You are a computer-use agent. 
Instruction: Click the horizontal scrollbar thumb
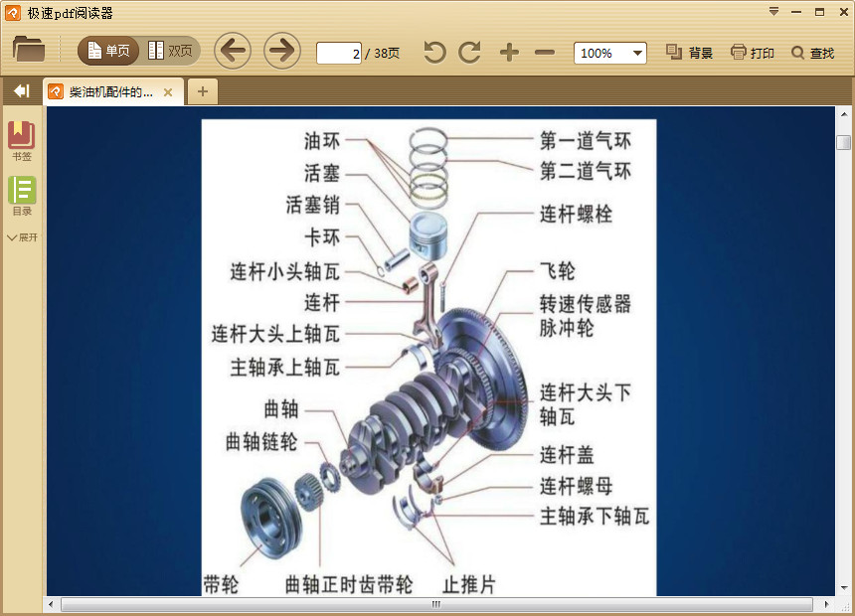[436, 604]
